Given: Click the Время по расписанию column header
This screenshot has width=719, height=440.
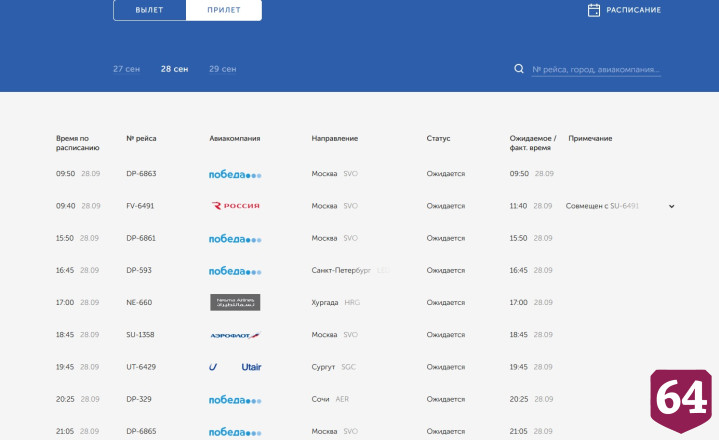Looking at the screenshot, I should (77, 143).
